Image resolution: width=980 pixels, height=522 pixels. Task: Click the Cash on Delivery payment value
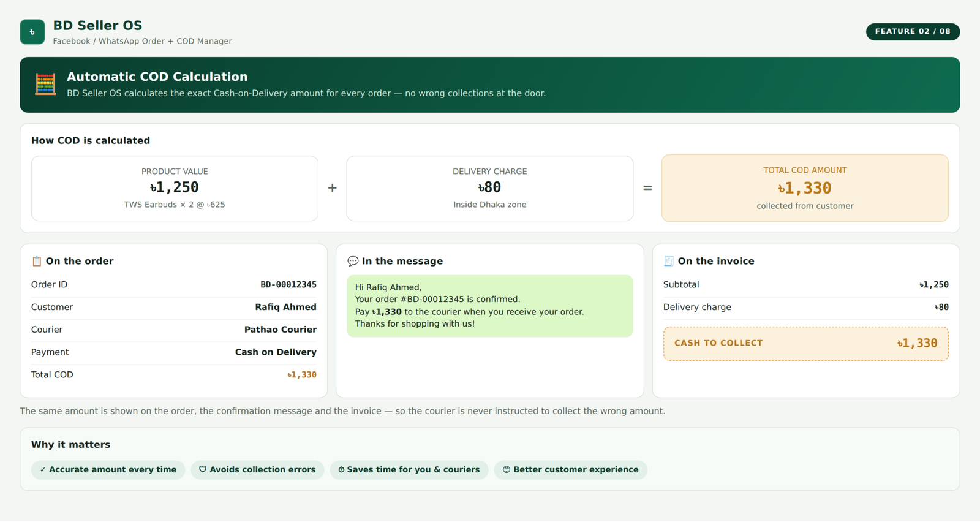click(x=276, y=352)
